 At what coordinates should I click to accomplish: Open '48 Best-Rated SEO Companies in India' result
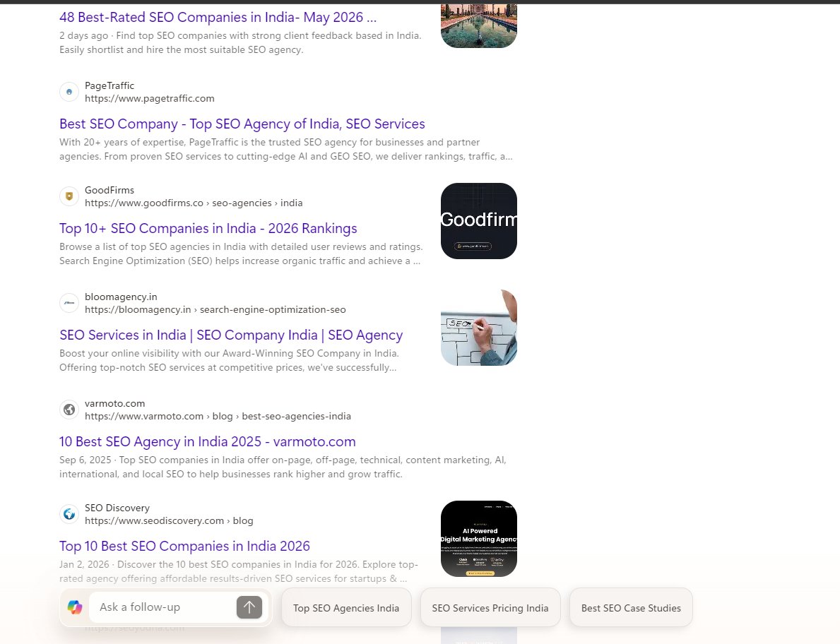tap(218, 18)
